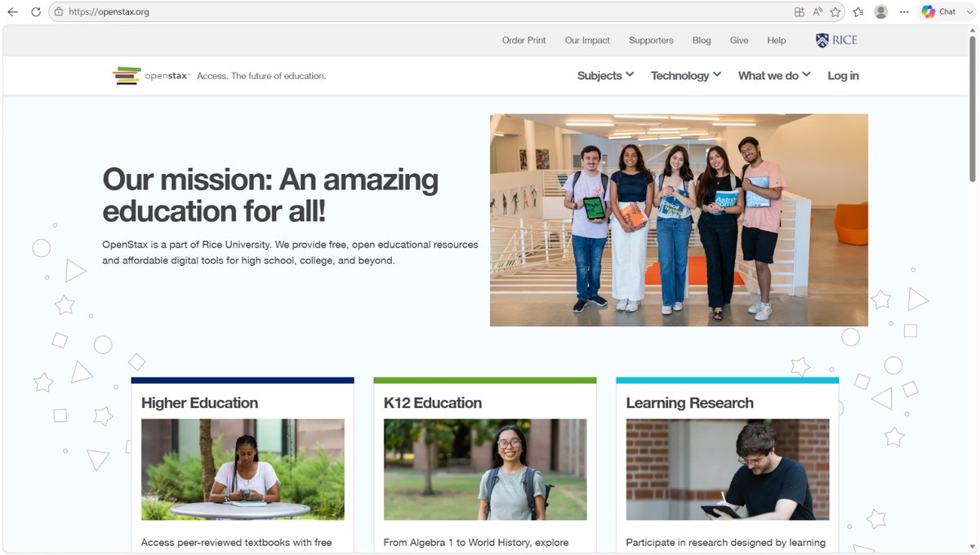Click the K12 Education student photo
The height and width of the screenshot is (555, 980).
click(485, 469)
